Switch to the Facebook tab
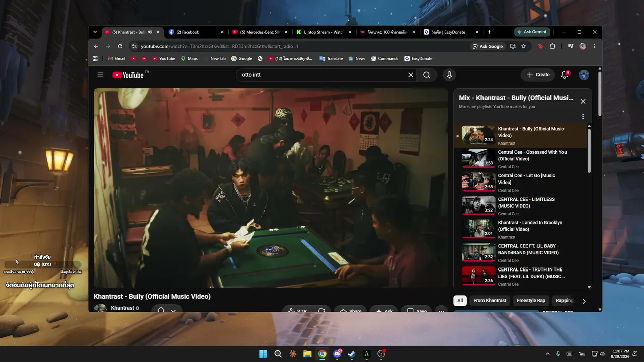 tap(196, 32)
